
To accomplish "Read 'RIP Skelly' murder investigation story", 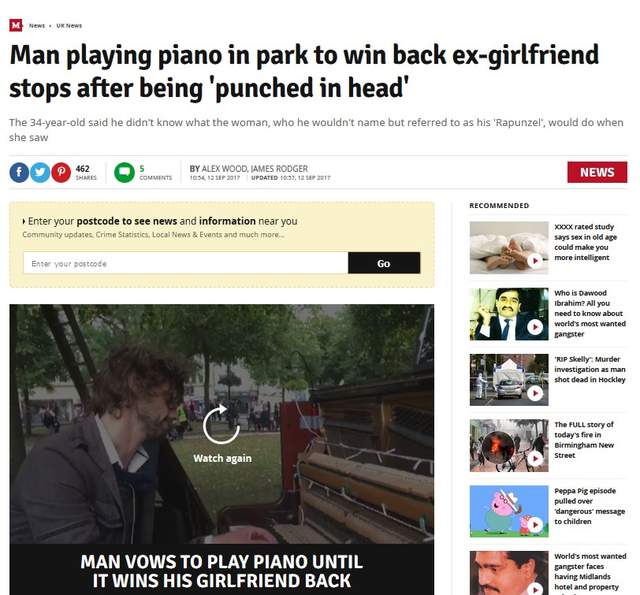I will pyautogui.click(x=589, y=369).
